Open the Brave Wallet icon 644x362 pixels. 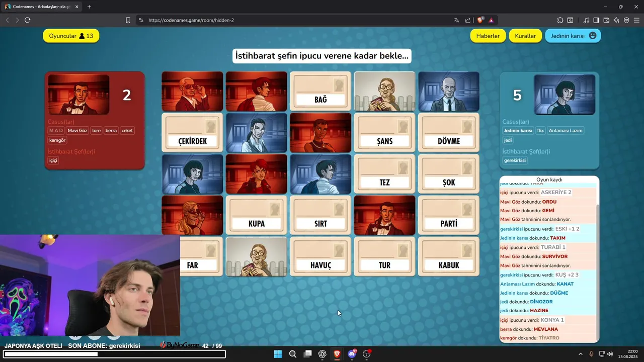tap(606, 20)
